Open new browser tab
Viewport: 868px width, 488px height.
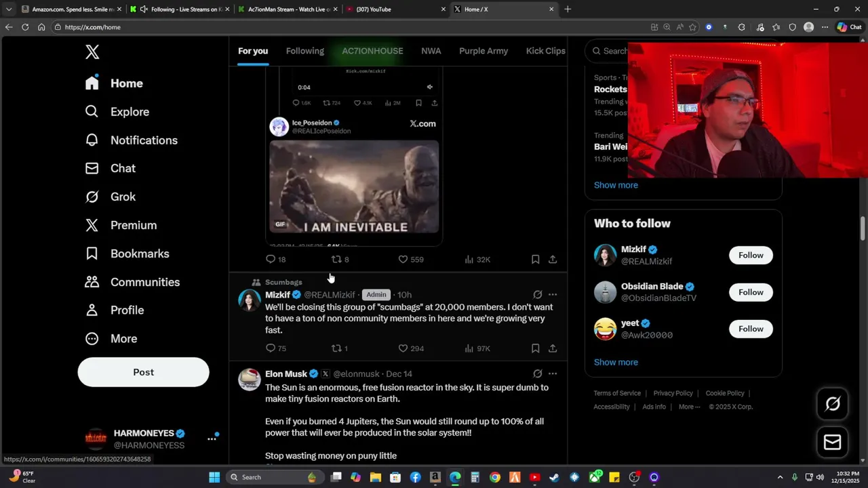point(568,9)
